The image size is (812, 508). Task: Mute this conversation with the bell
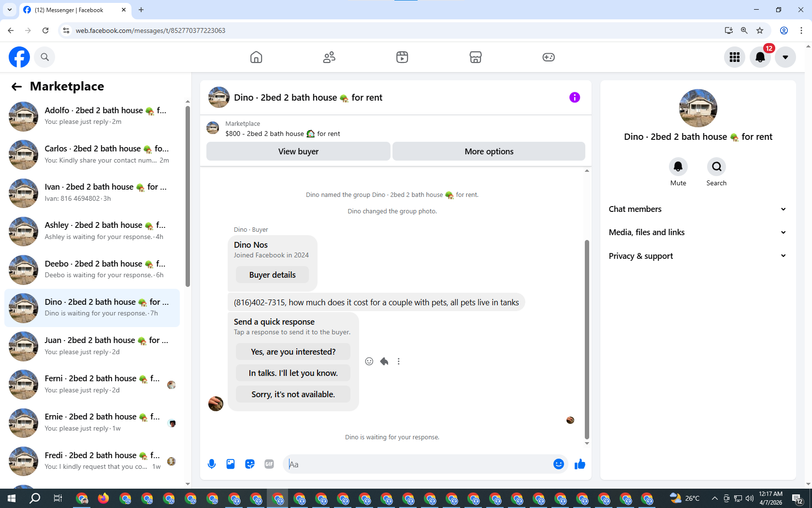click(678, 166)
